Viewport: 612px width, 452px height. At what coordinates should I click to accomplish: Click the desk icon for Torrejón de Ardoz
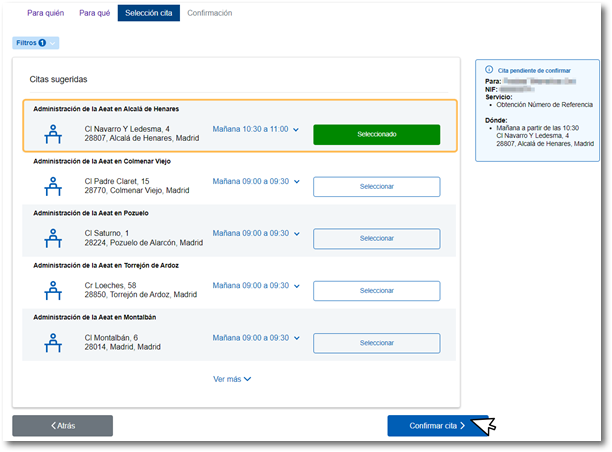click(53, 290)
